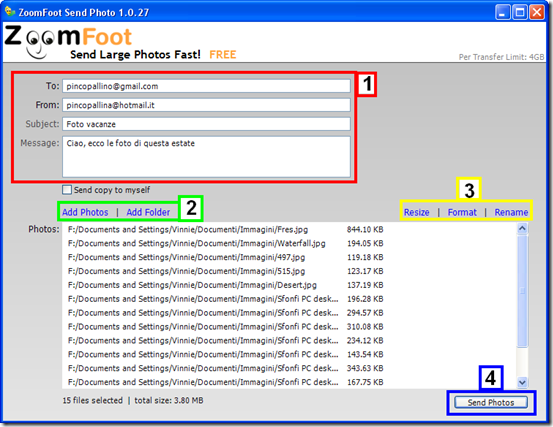Click the Send Photos button
The height and width of the screenshot is (427, 553).
pyautogui.click(x=491, y=402)
